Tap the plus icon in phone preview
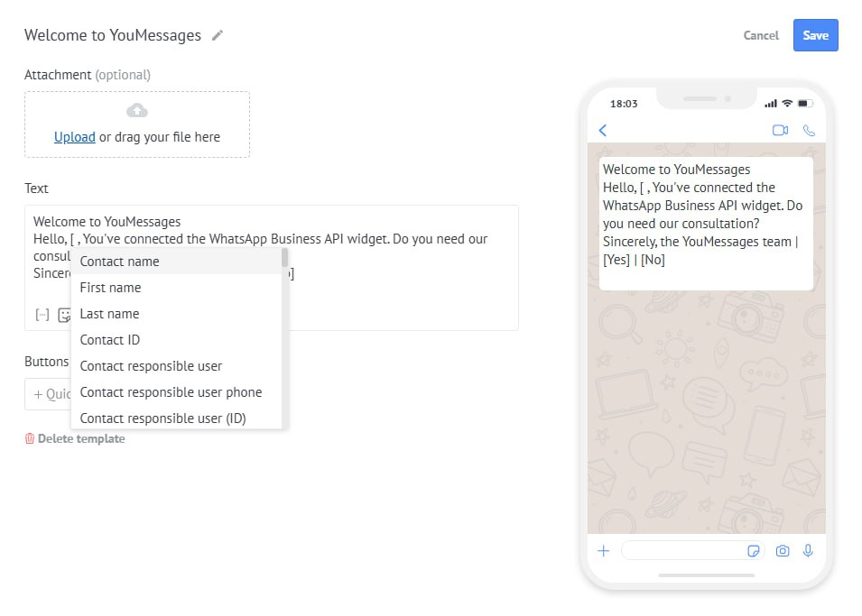862x616 pixels. [x=604, y=550]
